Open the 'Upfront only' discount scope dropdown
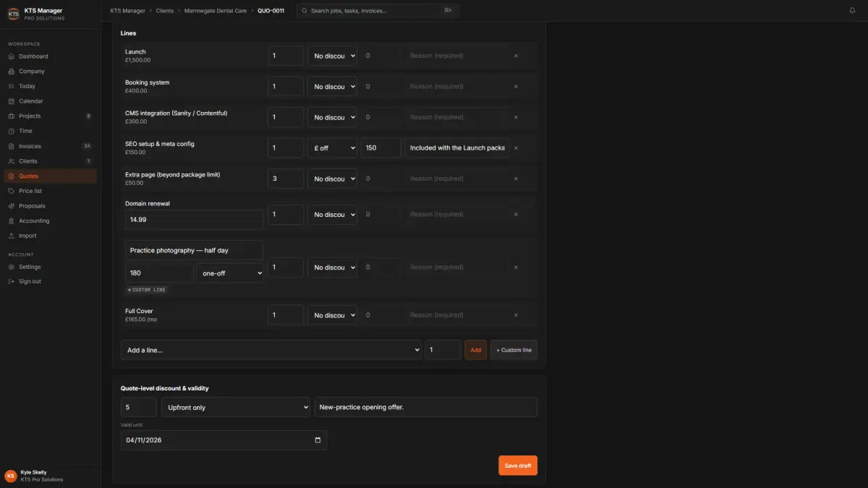The image size is (868, 488). [236, 407]
